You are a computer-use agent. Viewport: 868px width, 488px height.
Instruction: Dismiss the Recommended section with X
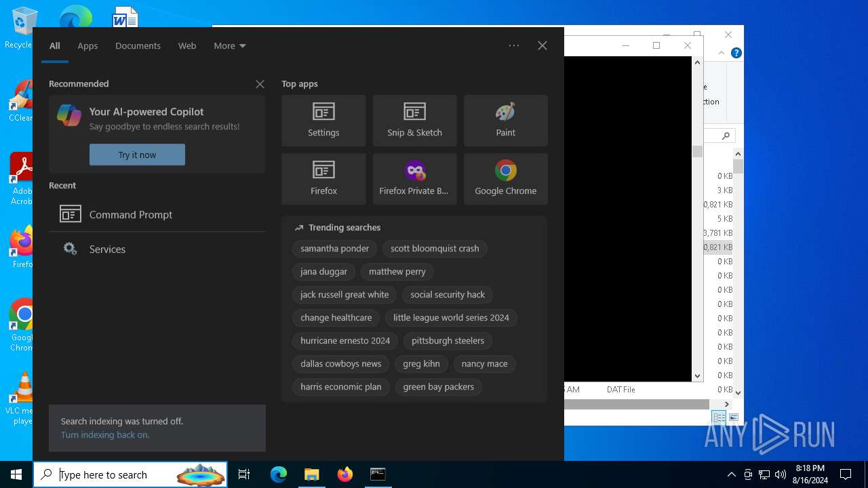click(260, 84)
